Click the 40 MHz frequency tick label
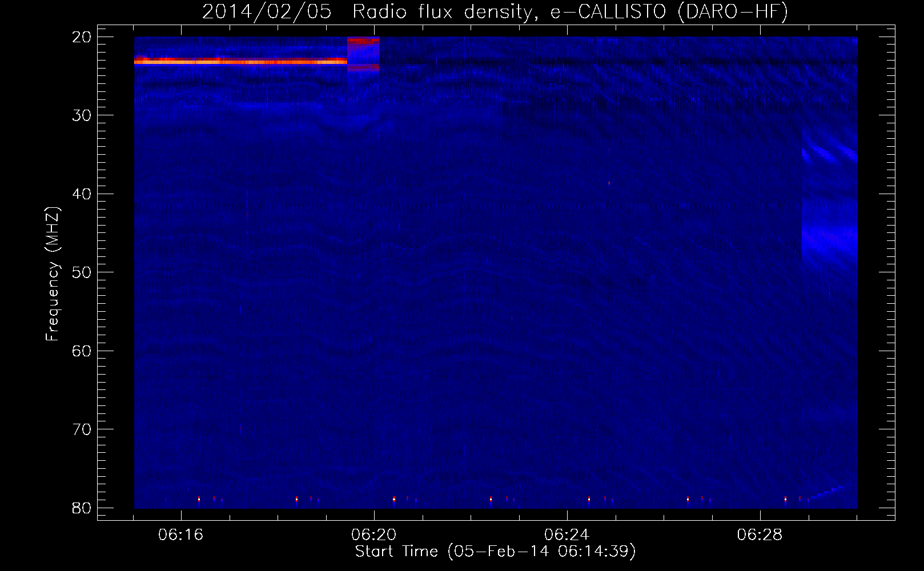 (x=82, y=194)
